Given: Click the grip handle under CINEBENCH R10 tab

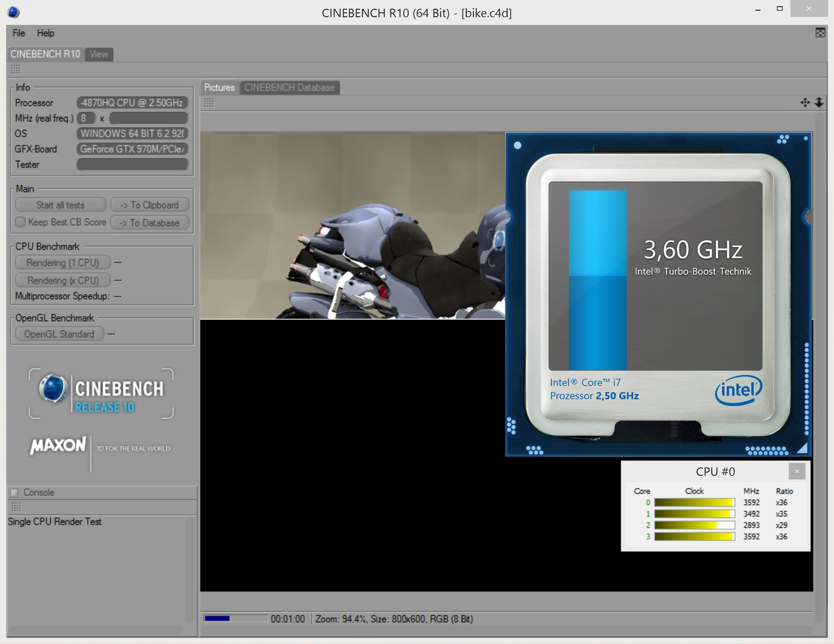Looking at the screenshot, I should click(x=16, y=69).
